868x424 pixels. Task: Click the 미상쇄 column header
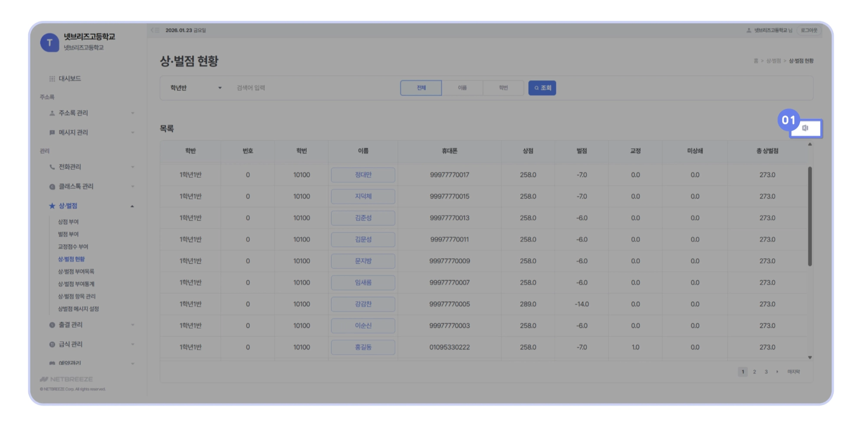[695, 151]
